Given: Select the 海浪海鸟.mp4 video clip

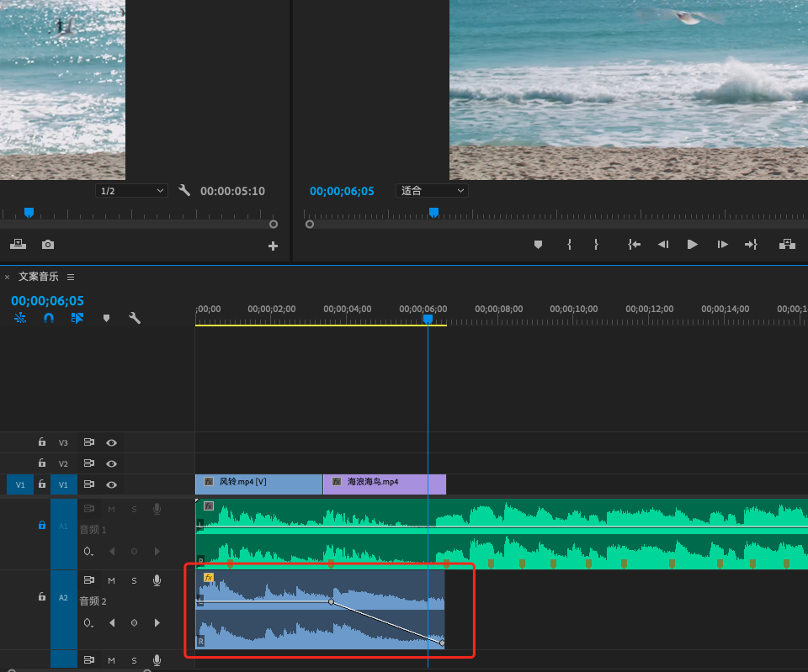Looking at the screenshot, I should coord(384,484).
